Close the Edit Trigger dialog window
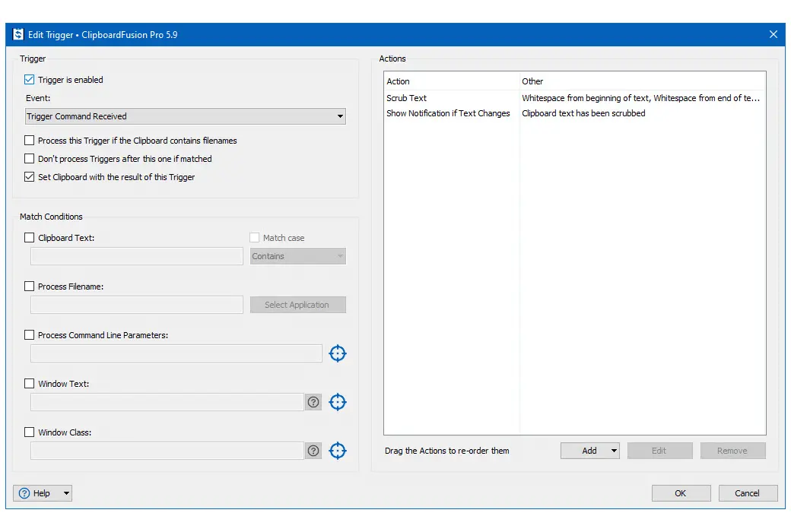Screen dimensions: 791x532 (x=773, y=34)
